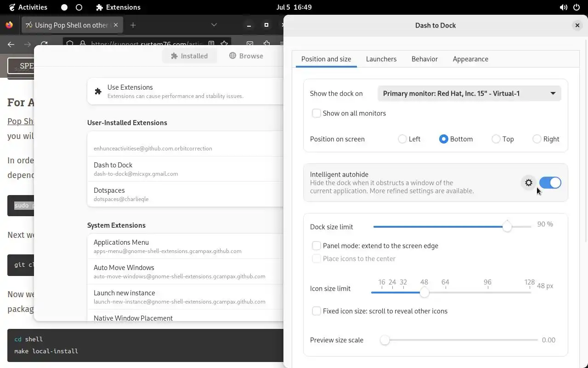Open a new tab in Firefox
Viewport: 588px width, 368px height.
[133, 25]
